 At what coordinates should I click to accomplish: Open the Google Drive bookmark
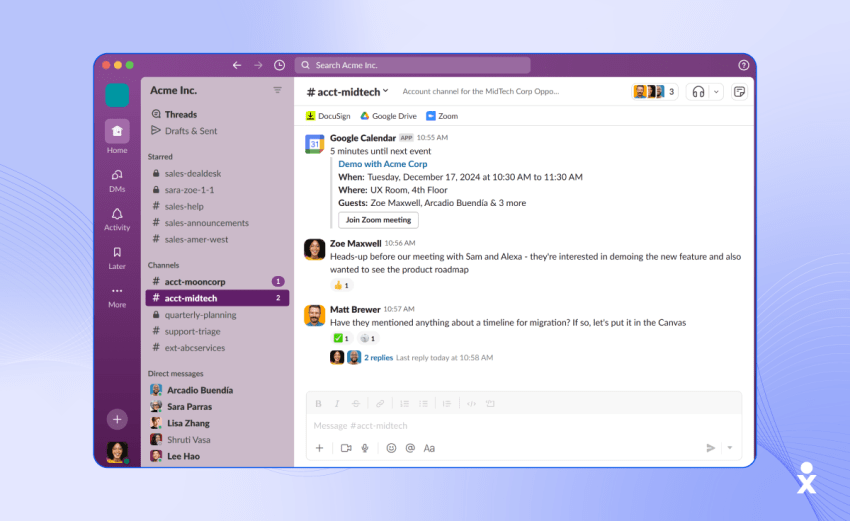tap(388, 116)
